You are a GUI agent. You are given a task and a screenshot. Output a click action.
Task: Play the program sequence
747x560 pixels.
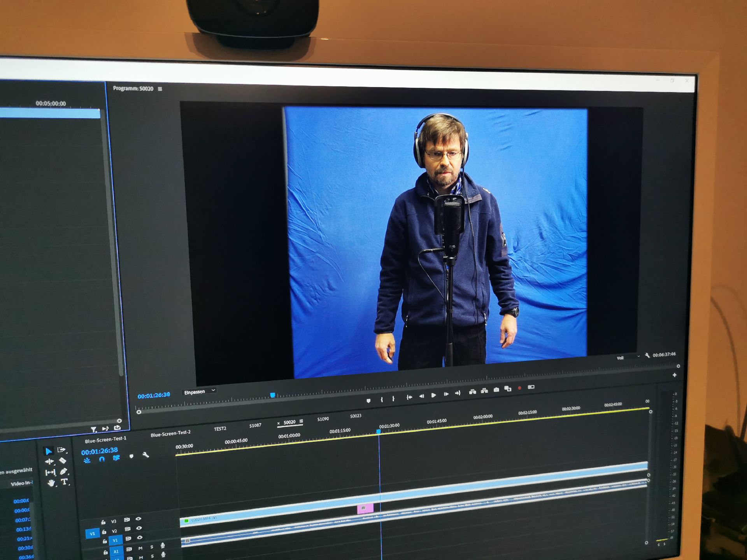click(x=433, y=395)
